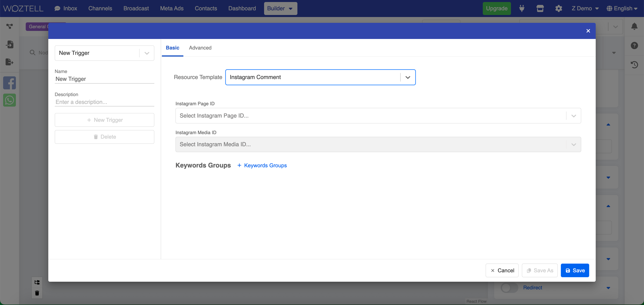The image size is (644, 305).
Task: Open the Instagram Media ID dropdown
Action: click(x=378, y=144)
